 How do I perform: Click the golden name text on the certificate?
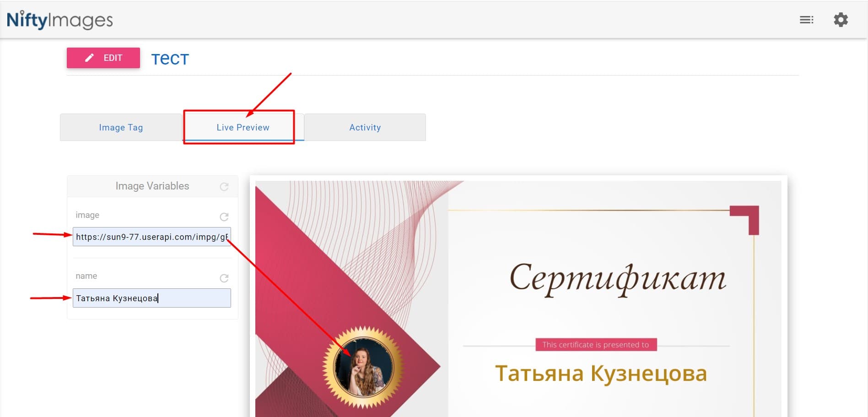tap(601, 373)
